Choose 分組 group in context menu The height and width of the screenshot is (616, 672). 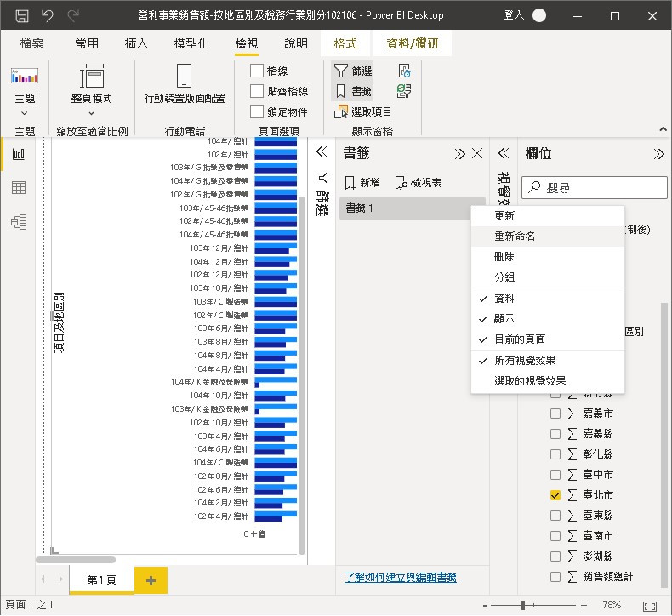click(547, 277)
